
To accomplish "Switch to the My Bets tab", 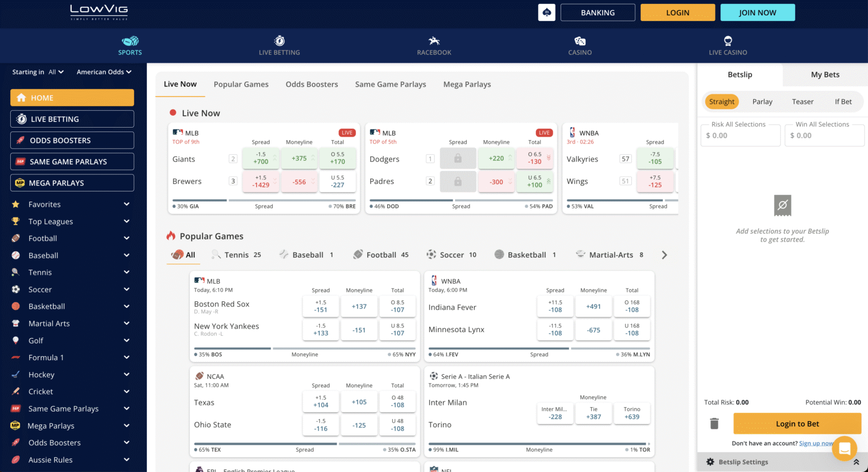I will click(x=825, y=74).
